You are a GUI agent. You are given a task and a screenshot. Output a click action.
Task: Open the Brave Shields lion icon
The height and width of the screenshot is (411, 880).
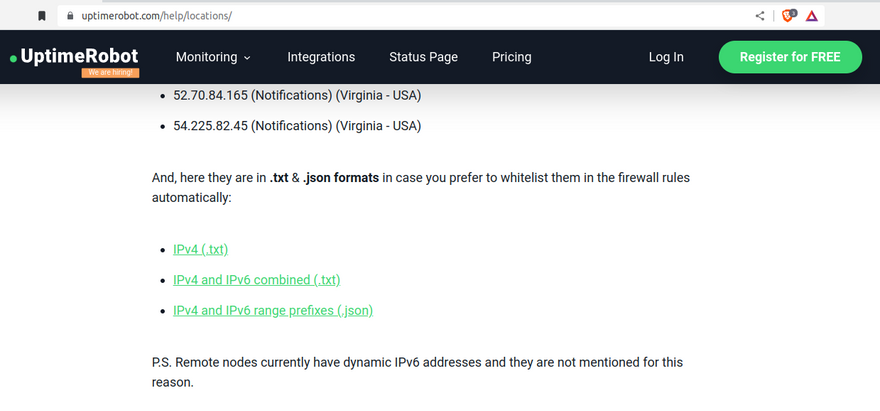point(788,16)
